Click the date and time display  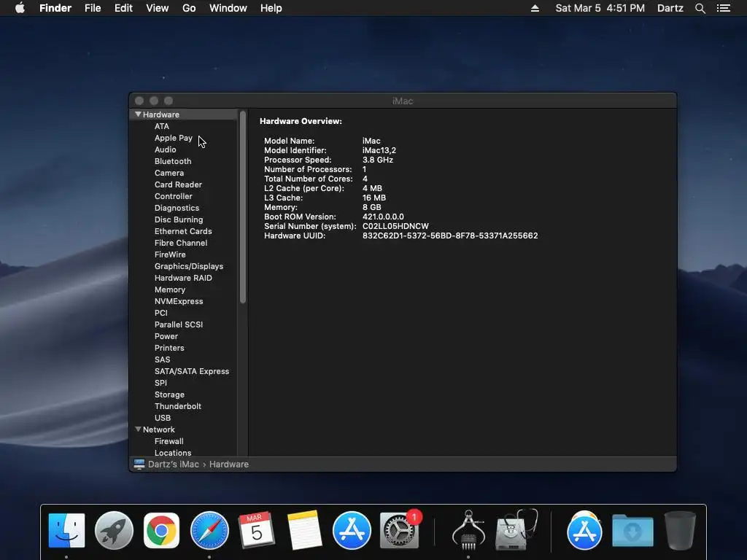[600, 8]
